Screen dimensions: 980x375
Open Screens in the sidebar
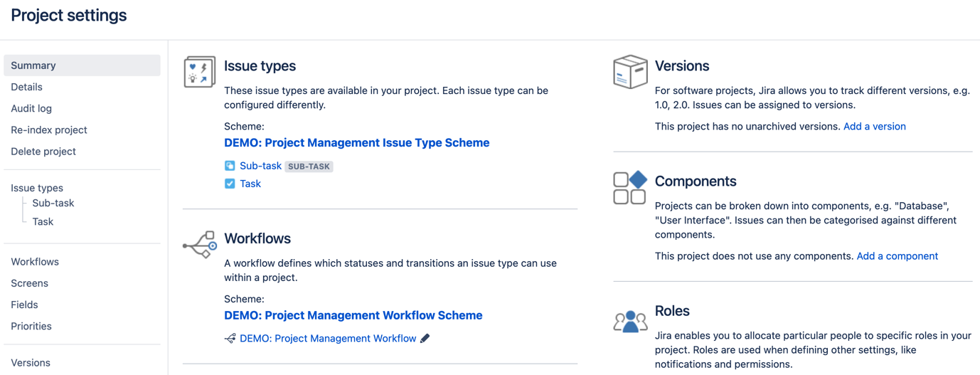(x=30, y=283)
